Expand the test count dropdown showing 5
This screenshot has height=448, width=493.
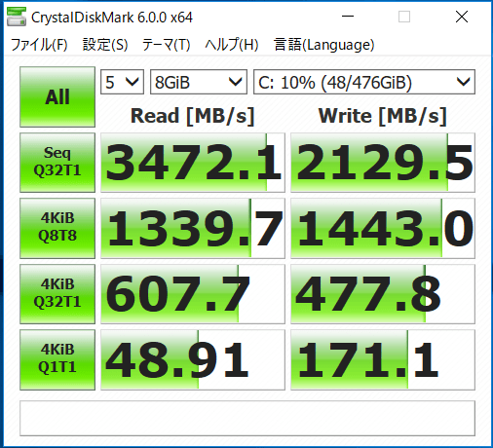point(122,82)
